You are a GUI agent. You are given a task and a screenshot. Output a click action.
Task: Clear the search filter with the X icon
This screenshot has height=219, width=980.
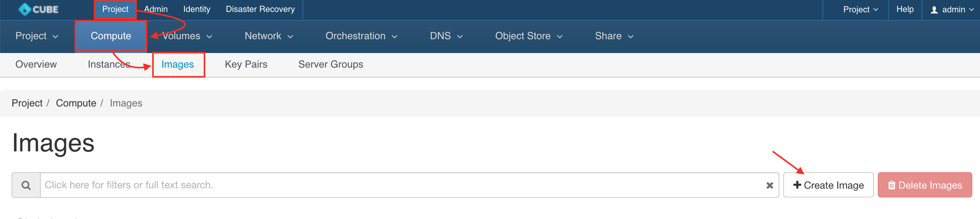tap(769, 185)
